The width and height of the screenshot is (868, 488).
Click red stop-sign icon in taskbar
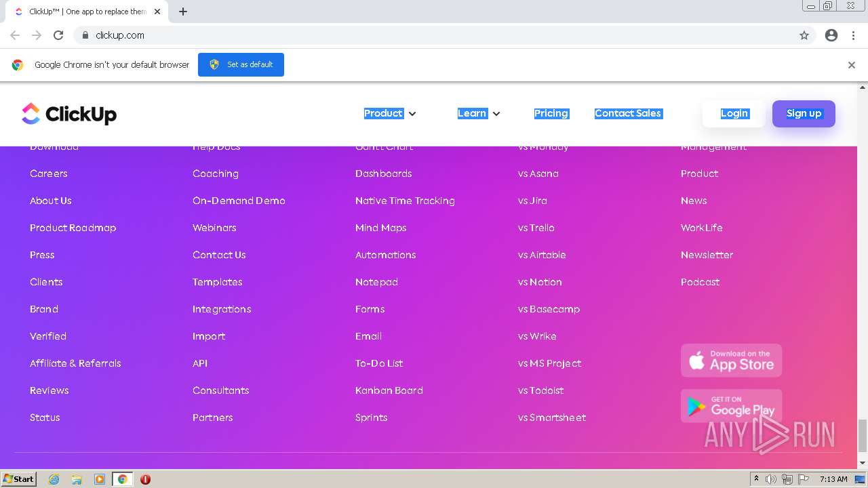pos(145,479)
